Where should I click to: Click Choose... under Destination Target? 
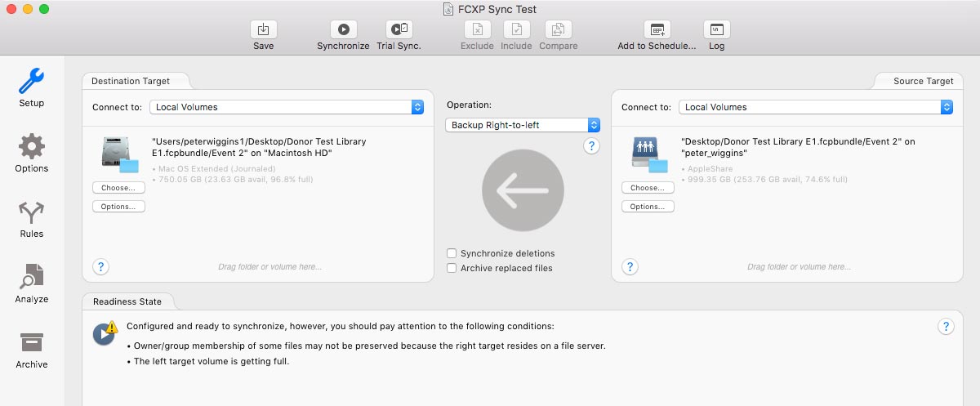tap(118, 188)
